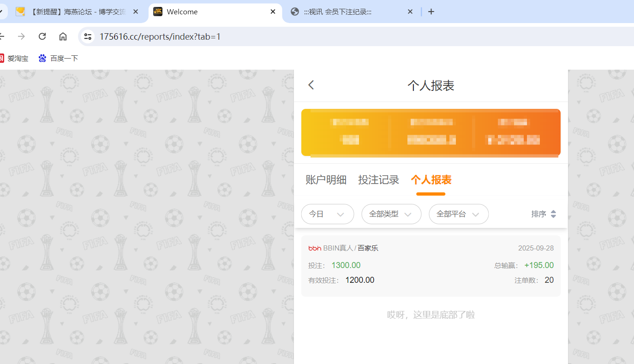Toggle browser forward navigation arrow
The width and height of the screenshot is (634, 364).
point(21,36)
